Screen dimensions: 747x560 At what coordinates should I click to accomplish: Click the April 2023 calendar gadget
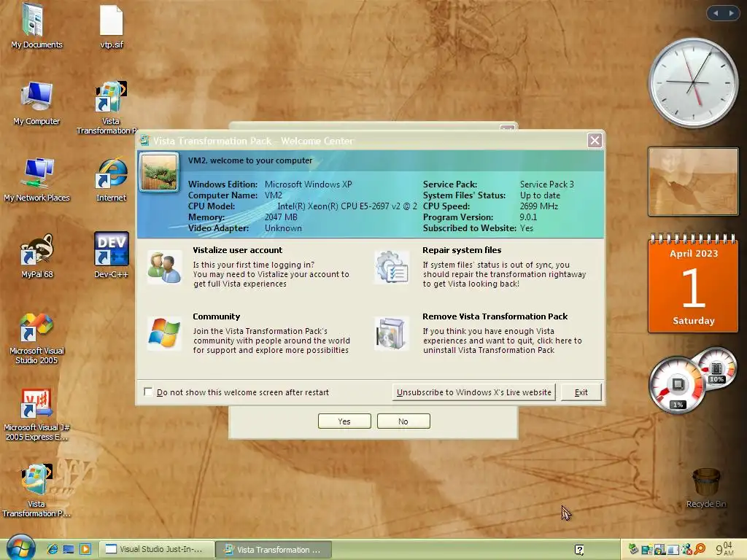pos(694,284)
